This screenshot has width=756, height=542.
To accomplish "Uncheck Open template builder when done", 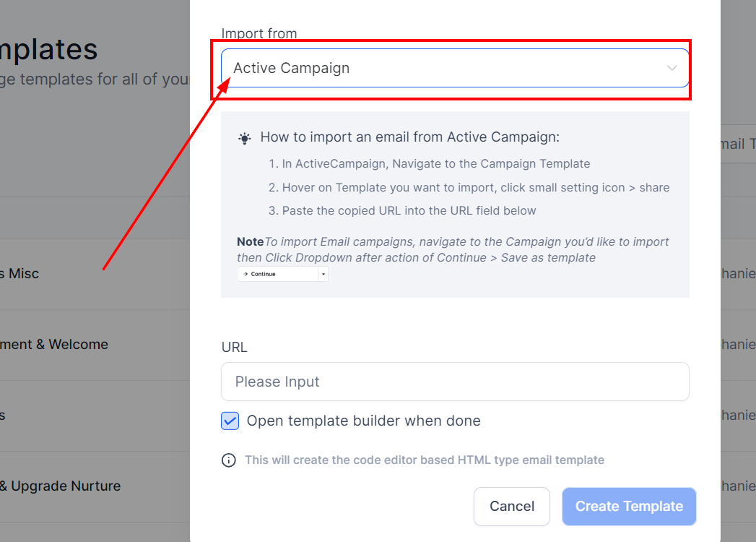I will click(x=230, y=421).
